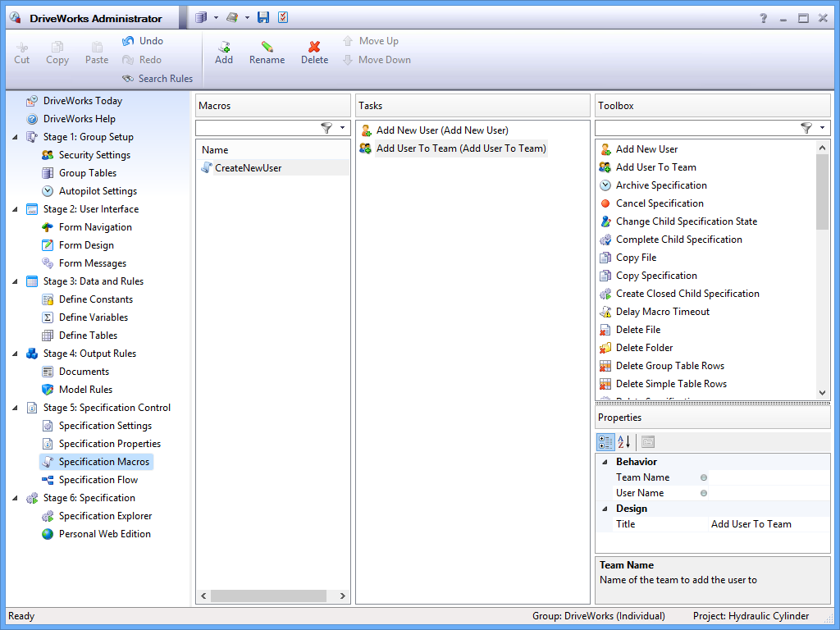Viewport: 840px width, 630px height.
Task: Click the Toolbox filter text field
Action: [697, 128]
